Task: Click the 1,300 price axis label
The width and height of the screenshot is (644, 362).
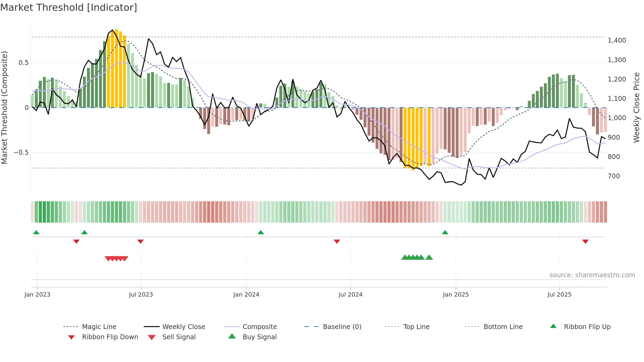Action: point(617,60)
